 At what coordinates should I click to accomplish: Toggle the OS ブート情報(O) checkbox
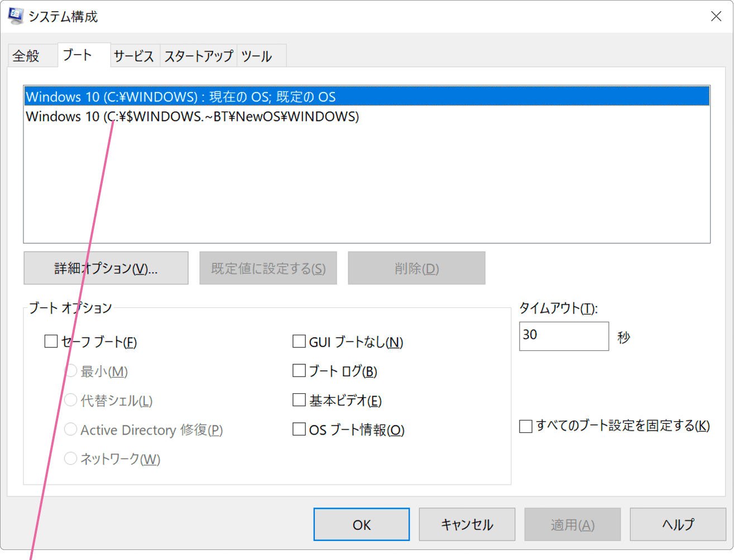(299, 429)
